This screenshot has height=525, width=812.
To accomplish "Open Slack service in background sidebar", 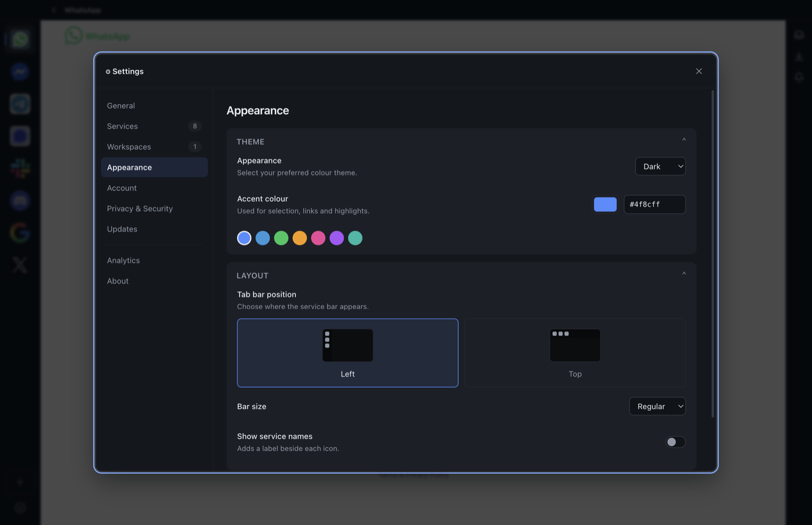I will click(x=20, y=168).
